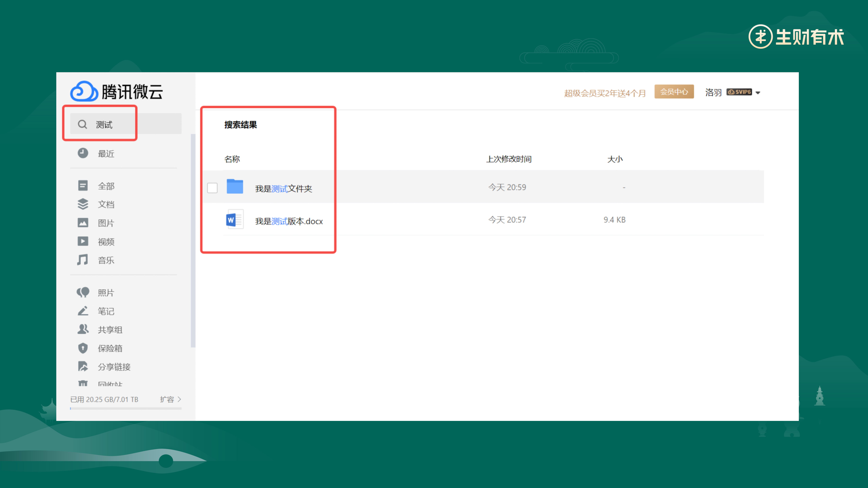Open 我是测试版本.docx file name
The height and width of the screenshot is (488, 868).
289,221
